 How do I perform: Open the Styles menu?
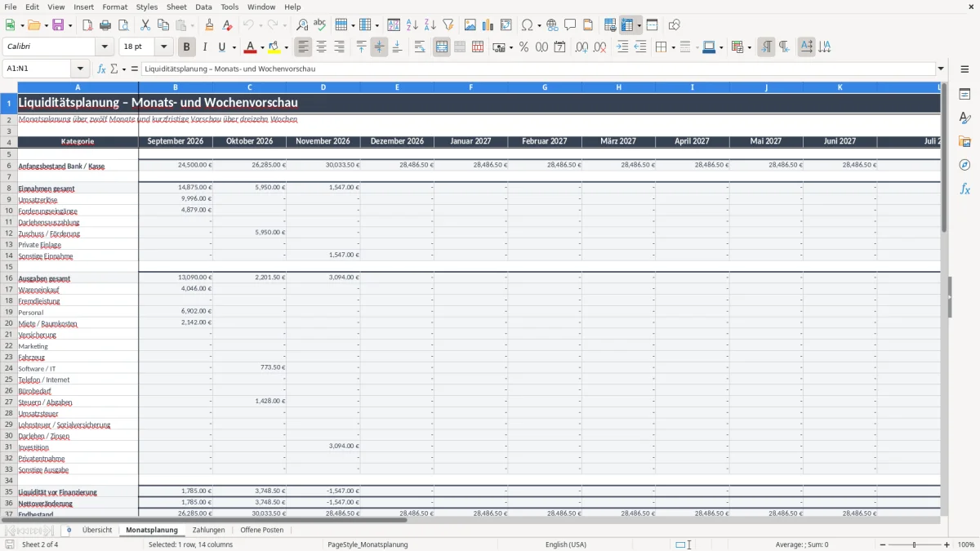147,7
